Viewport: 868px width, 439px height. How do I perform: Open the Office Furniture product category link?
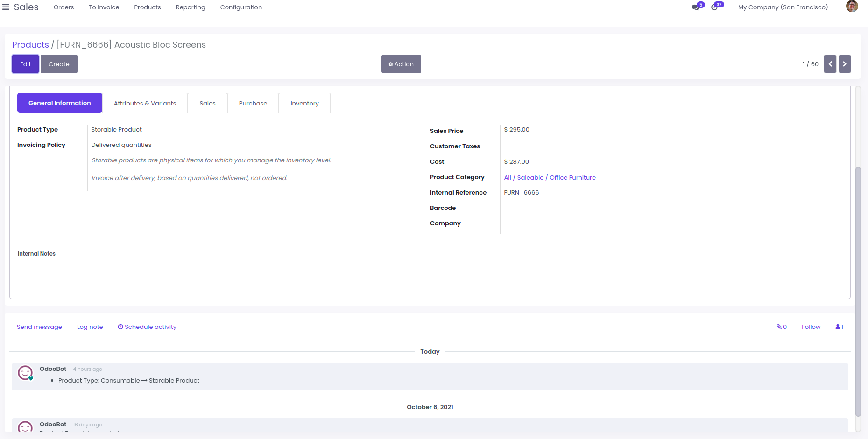[x=572, y=178]
